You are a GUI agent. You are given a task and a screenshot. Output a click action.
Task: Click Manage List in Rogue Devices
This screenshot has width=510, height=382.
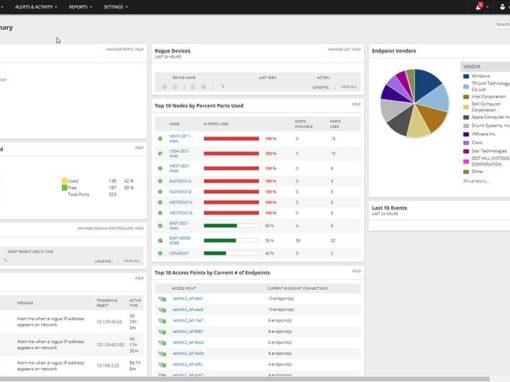tap(339, 49)
